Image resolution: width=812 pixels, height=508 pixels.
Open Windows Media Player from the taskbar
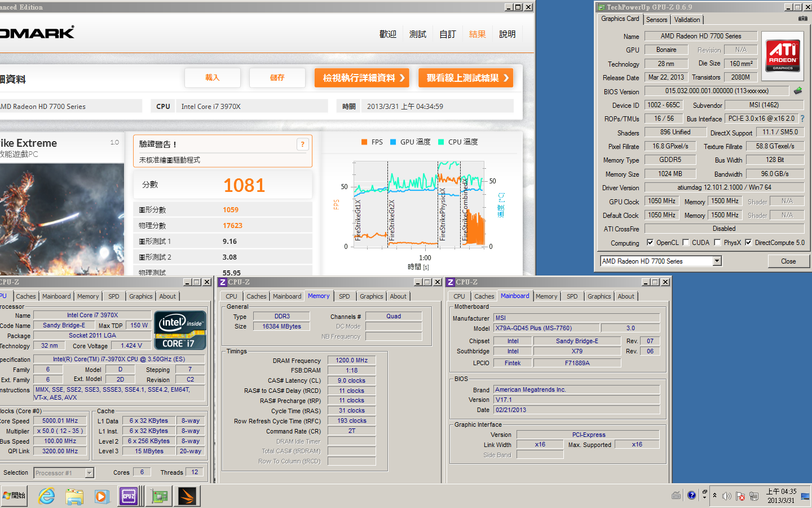click(101, 497)
